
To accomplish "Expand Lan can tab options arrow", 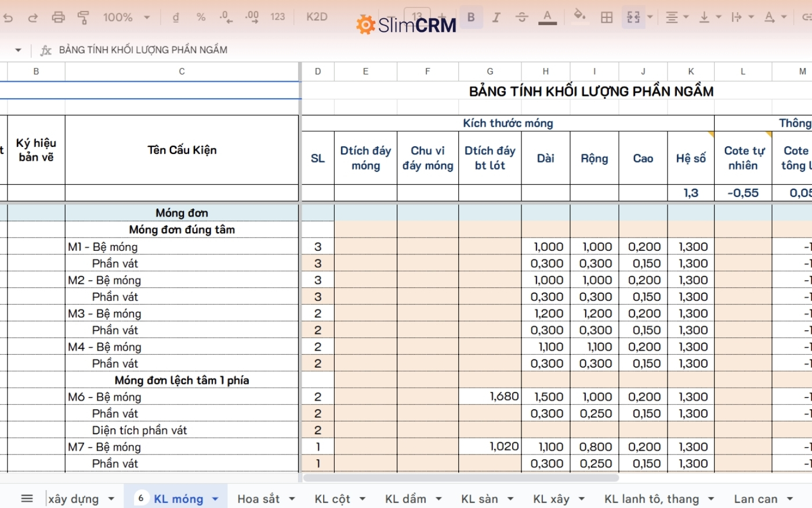I will (x=789, y=499).
